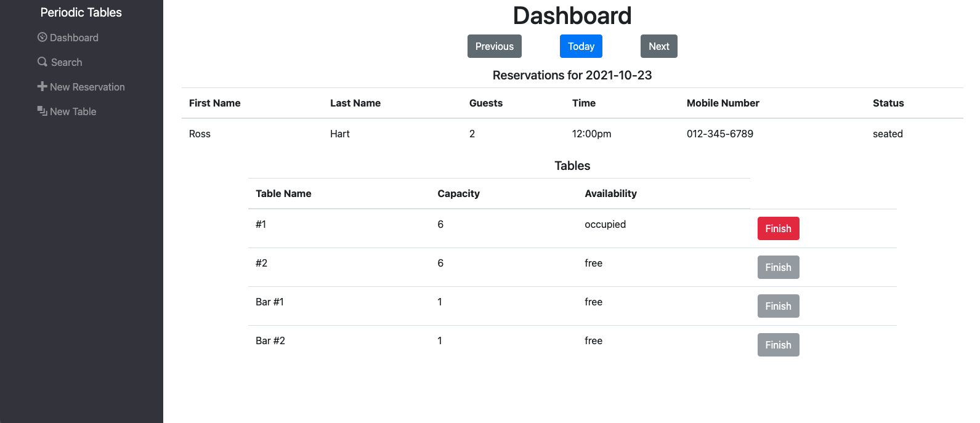The width and height of the screenshot is (980, 423).
Task: Select table name 'Bar #1'
Action: click(x=270, y=302)
